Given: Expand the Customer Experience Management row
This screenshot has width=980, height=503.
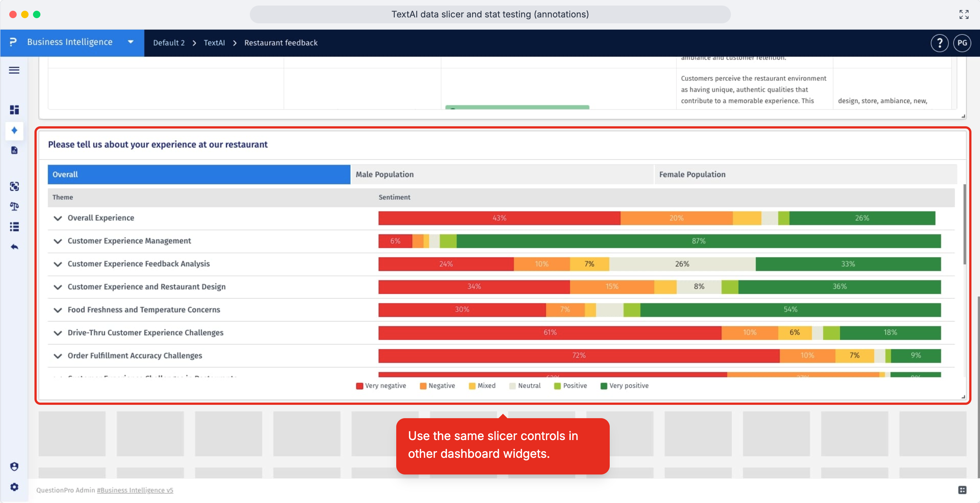Looking at the screenshot, I should pos(57,241).
